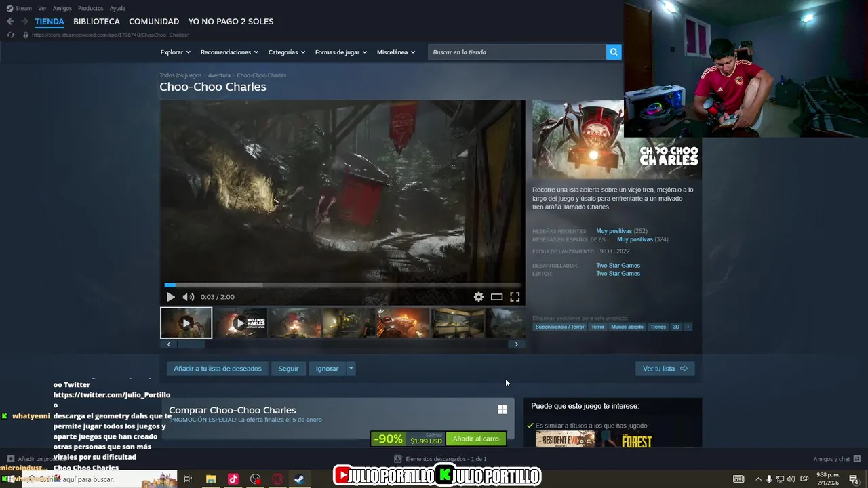Switch to the BIBLIOTECA tab
This screenshot has width=868, height=488.
[96, 22]
